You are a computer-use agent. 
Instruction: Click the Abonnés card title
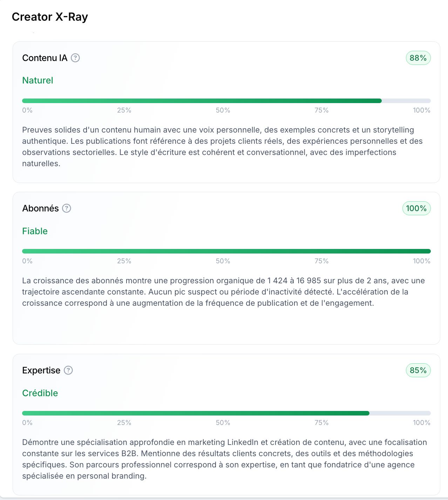40,208
